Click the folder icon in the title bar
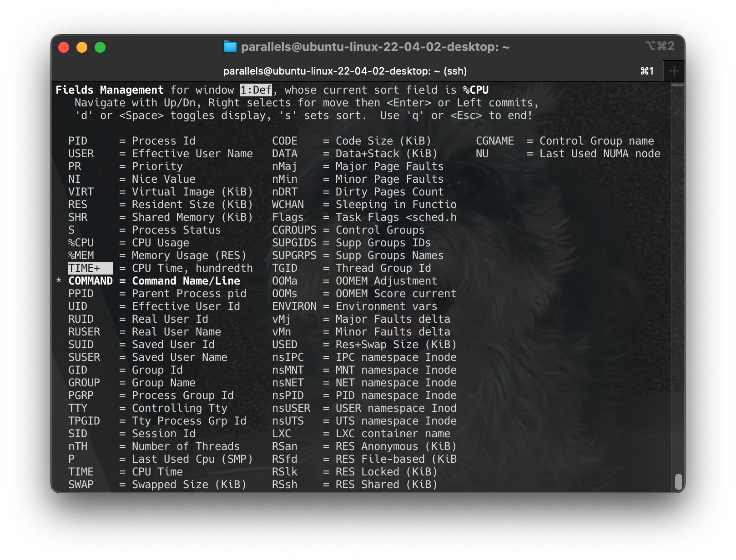The height and width of the screenshot is (560, 736). (x=230, y=47)
